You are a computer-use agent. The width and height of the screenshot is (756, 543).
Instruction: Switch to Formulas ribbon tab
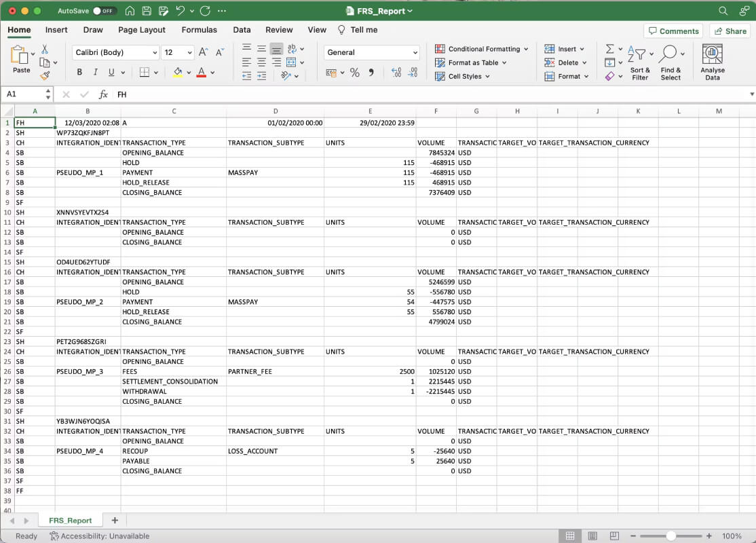(x=199, y=30)
